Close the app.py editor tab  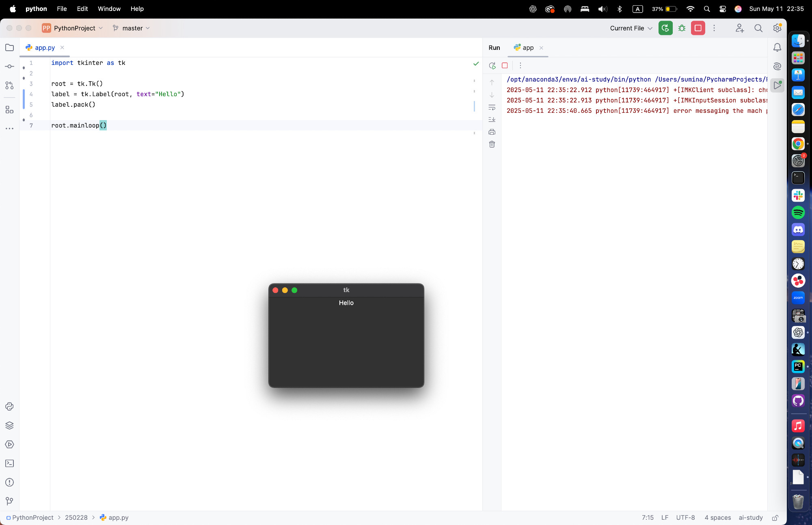62,47
